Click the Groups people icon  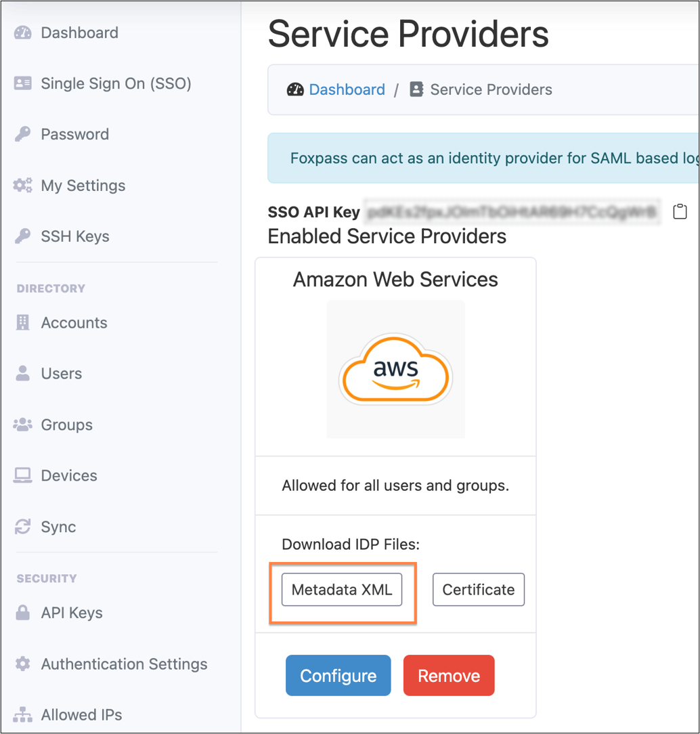coord(22,425)
